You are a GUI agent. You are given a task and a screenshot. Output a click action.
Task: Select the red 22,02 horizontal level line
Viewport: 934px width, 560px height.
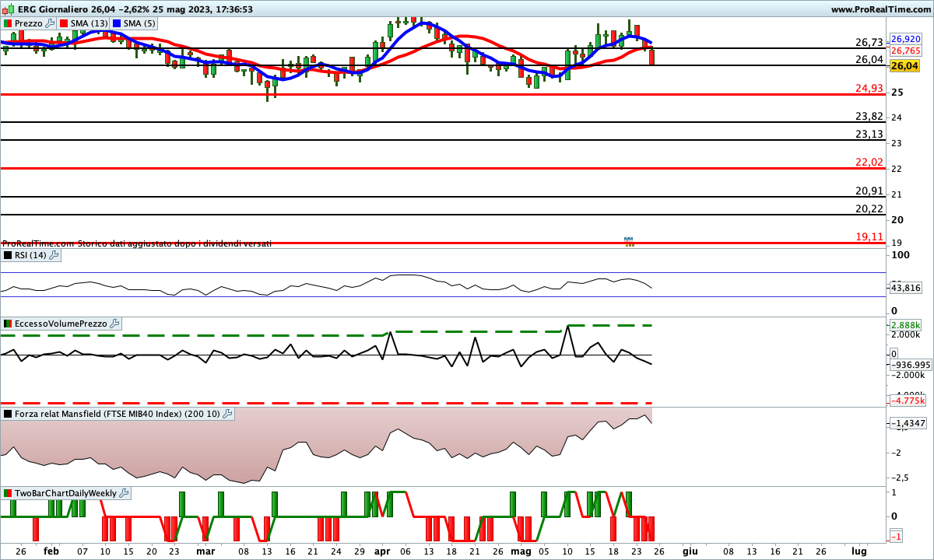pyautogui.click(x=389, y=168)
